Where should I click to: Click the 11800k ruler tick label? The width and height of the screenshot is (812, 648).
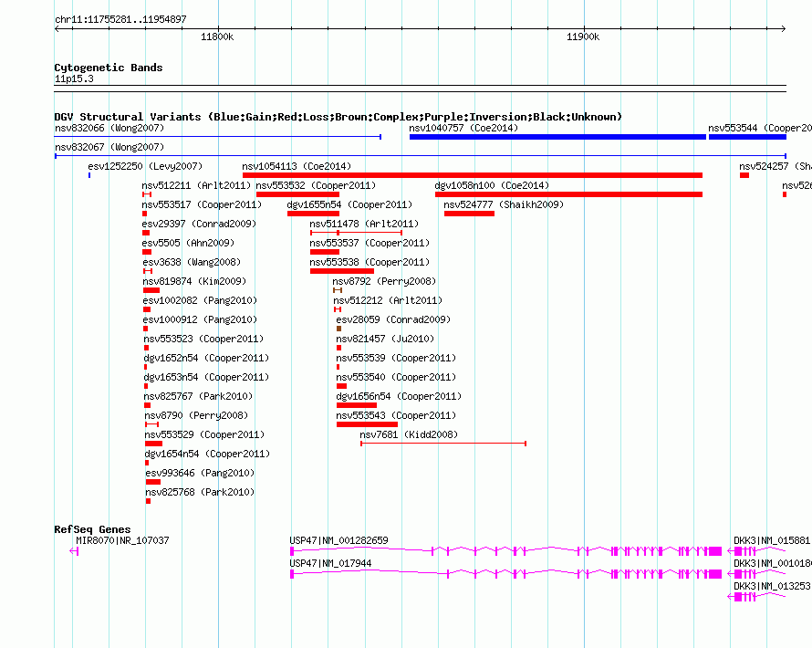coord(217,37)
